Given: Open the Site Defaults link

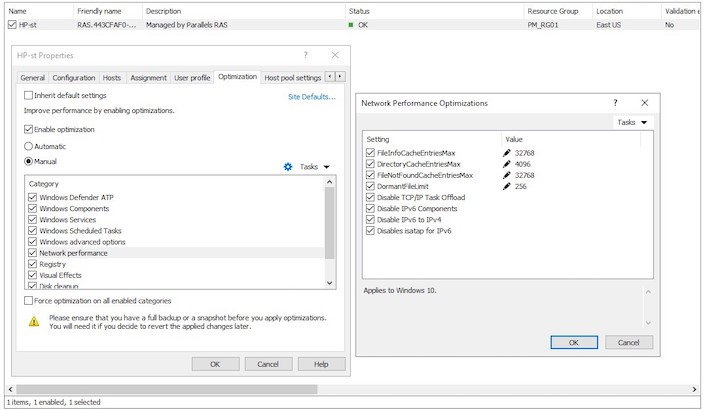Looking at the screenshot, I should point(311,97).
